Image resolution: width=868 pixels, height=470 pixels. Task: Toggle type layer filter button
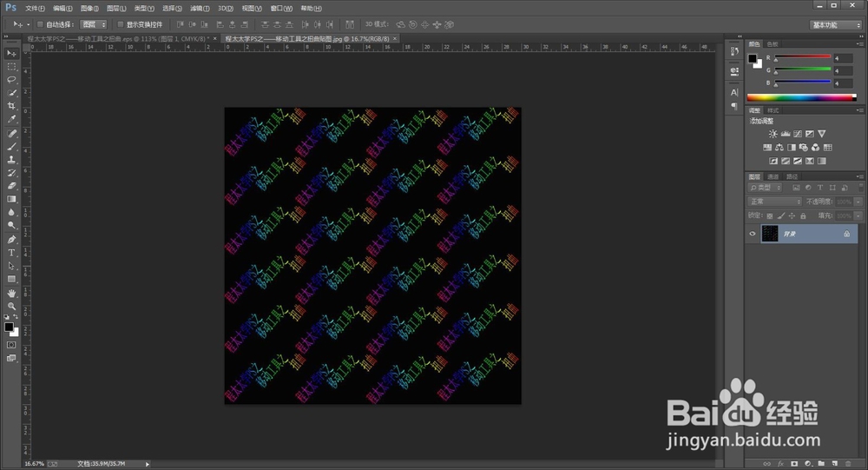click(x=820, y=188)
